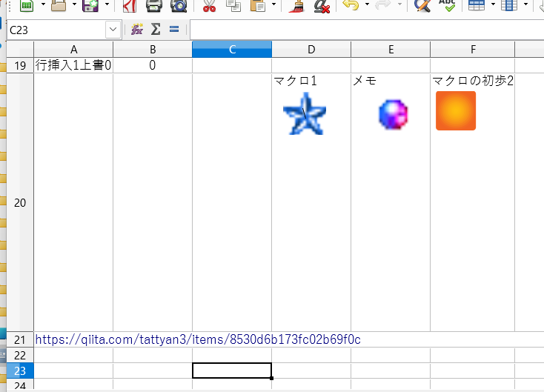Image resolution: width=544 pixels, height=392 pixels.
Task: Expand the Insert Rows dropdown arrow
Action: [493, 4]
